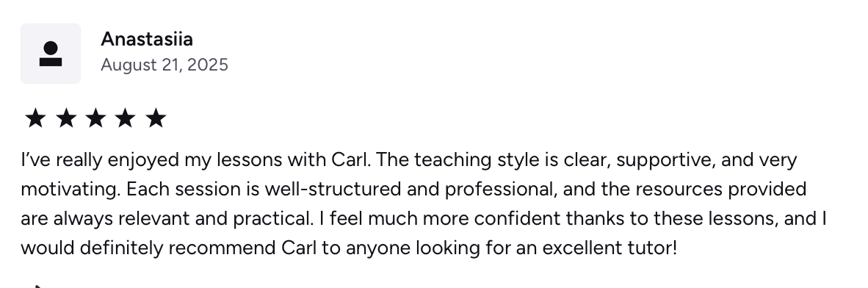
Task: Click the phrase "resources provided"
Action: (x=720, y=190)
